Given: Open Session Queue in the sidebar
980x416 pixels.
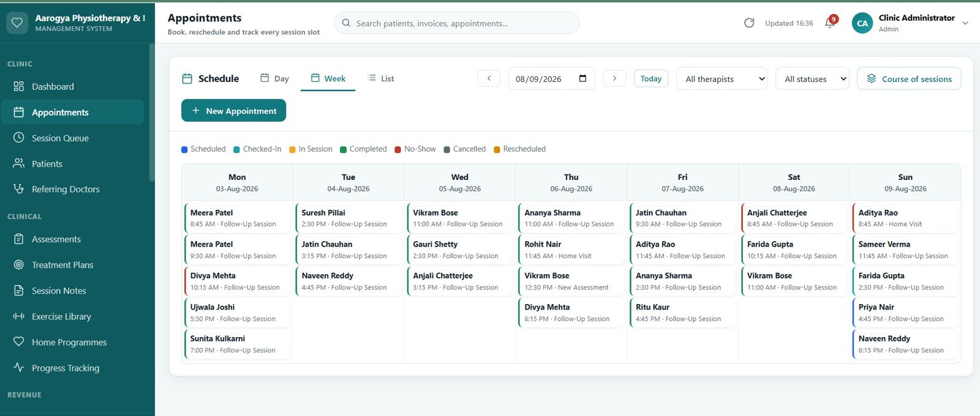Looking at the screenshot, I should click(72, 138).
